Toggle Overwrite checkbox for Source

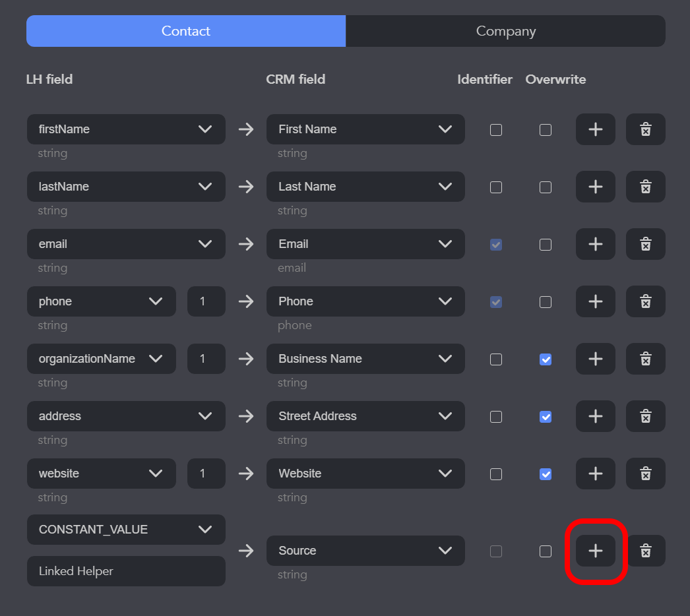pos(546,551)
